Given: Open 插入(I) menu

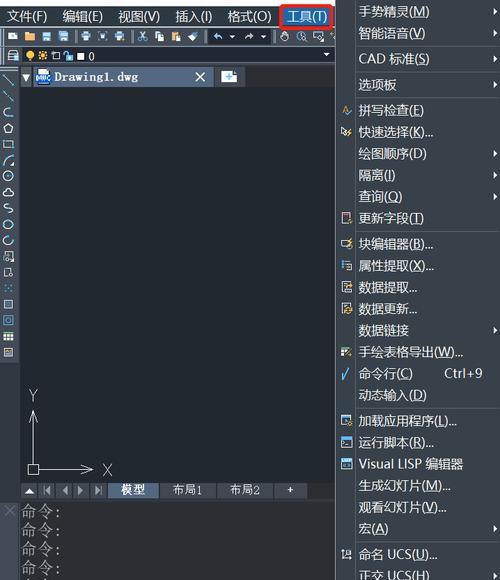Looking at the screenshot, I should (194, 16).
